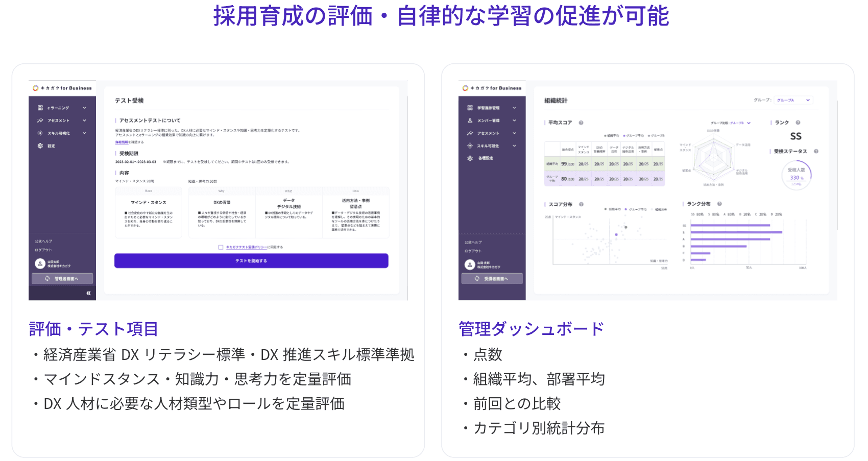This screenshot has width=868, height=461.
Task: Click the SS rank value
Action: (x=795, y=136)
